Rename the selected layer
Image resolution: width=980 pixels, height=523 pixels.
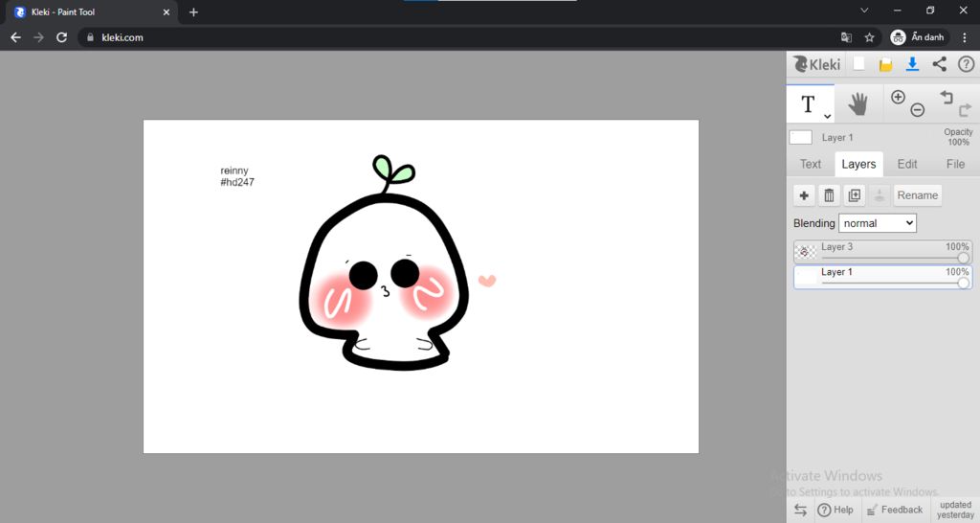point(918,195)
